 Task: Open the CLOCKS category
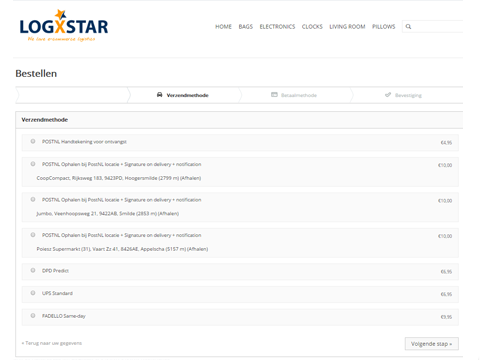tap(312, 27)
